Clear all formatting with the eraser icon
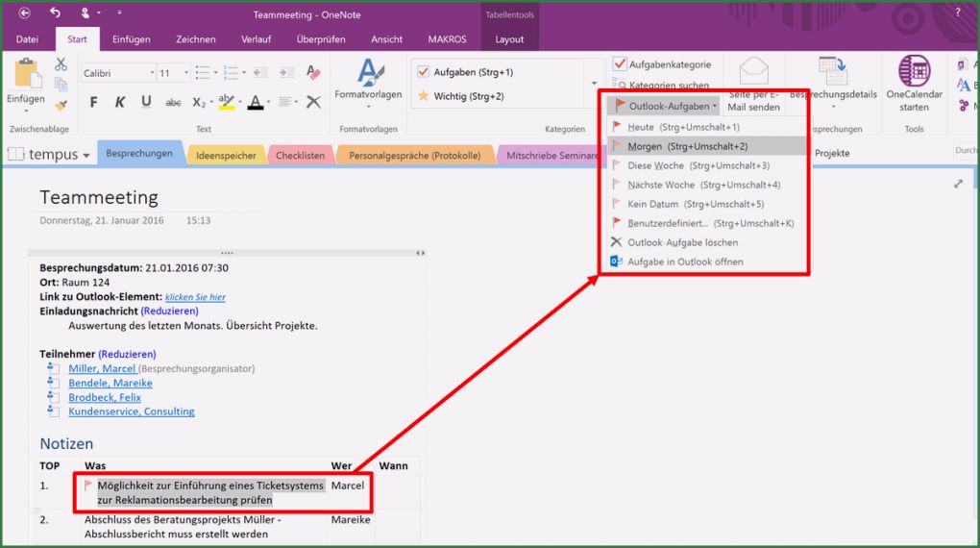This screenshot has height=548, width=980. pyautogui.click(x=313, y=73)
